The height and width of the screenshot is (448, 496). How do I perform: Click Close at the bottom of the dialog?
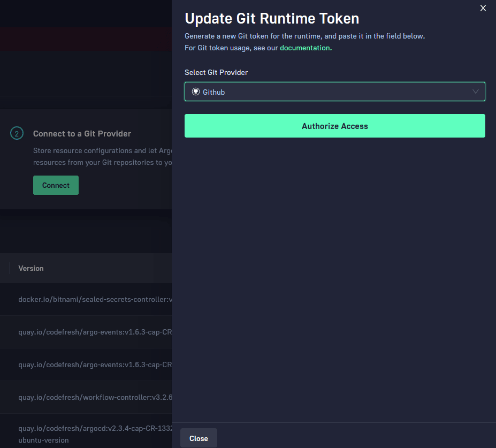click(199, 437)
